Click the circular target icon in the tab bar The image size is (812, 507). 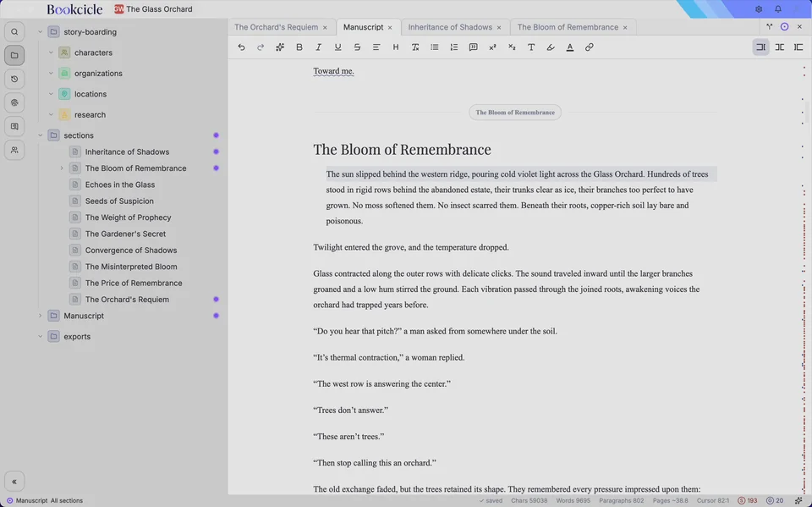tap(785, 27)
